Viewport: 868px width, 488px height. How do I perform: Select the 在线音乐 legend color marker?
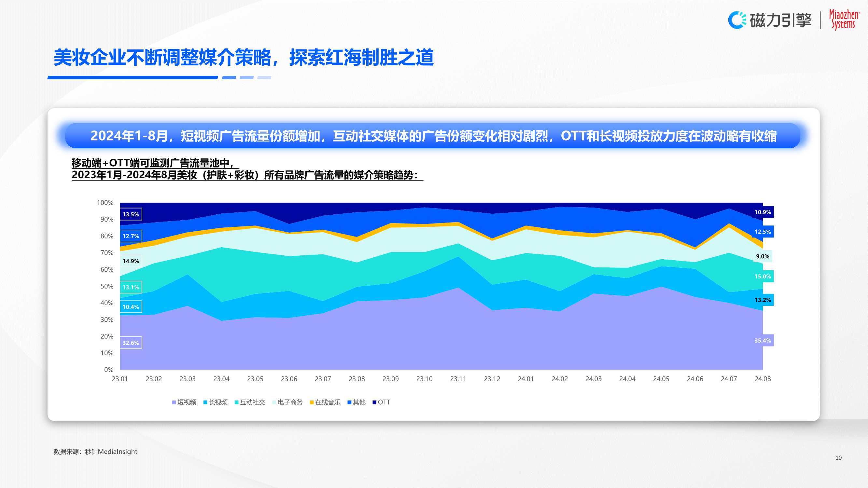313,402
